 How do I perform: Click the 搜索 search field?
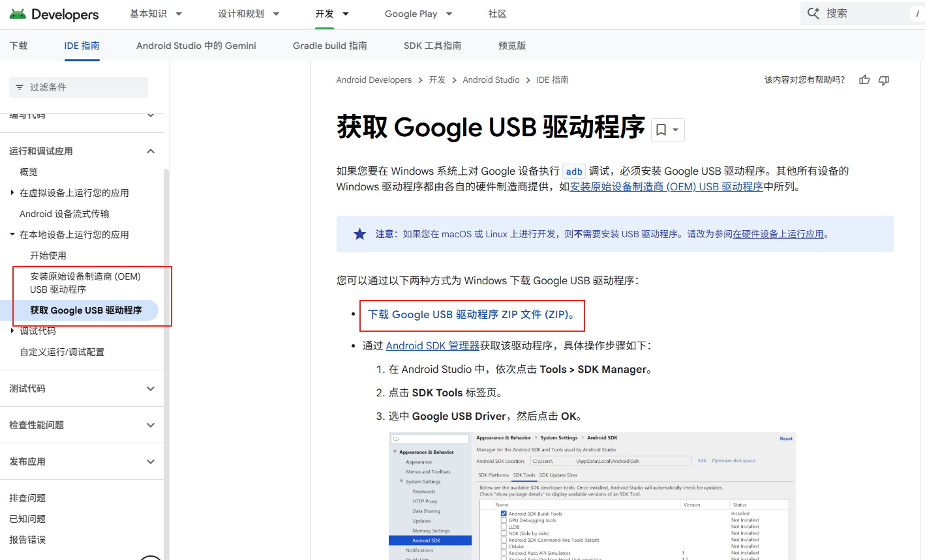click(x=862, y=13)
